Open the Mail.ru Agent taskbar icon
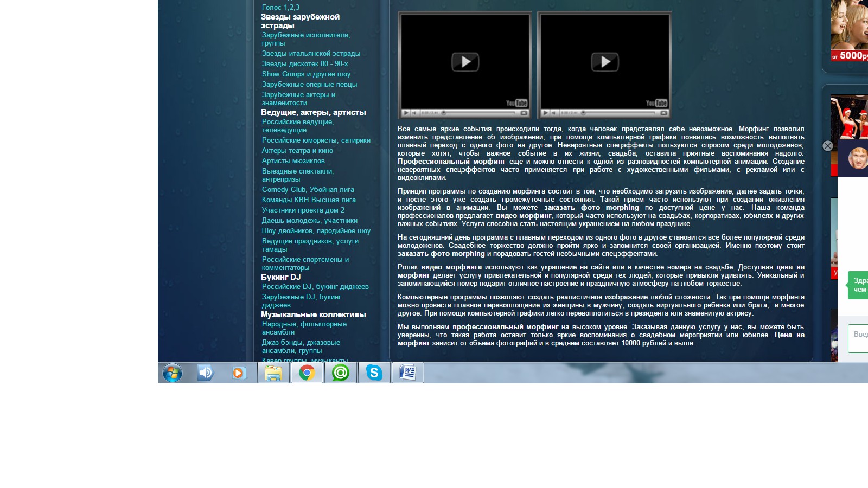 pos(341,373)
